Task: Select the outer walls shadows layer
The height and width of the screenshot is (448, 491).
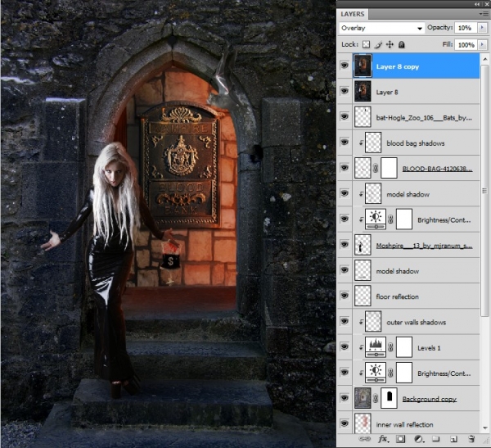Action: point(417,322)
